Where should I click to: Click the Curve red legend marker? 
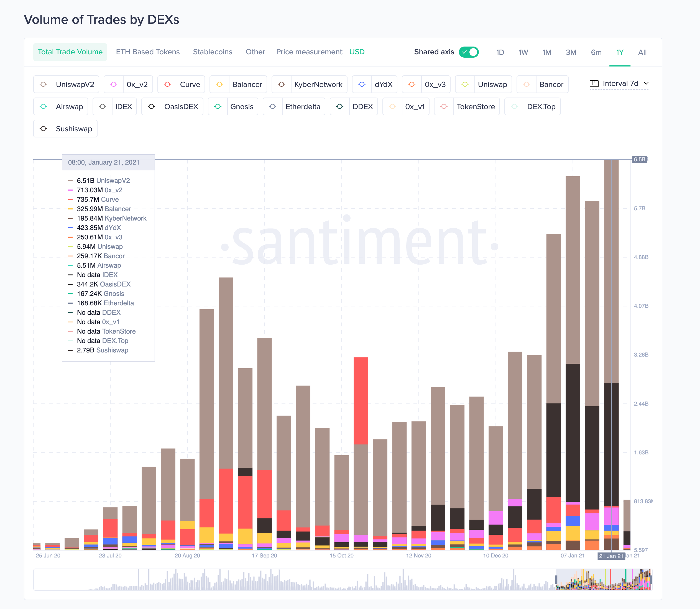[x=167, y=84]
